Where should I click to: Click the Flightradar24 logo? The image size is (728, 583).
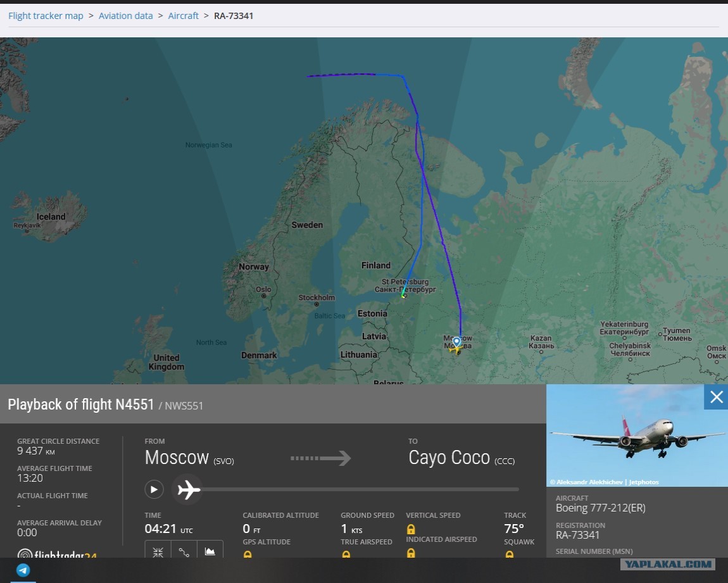(x=56, y=553)
